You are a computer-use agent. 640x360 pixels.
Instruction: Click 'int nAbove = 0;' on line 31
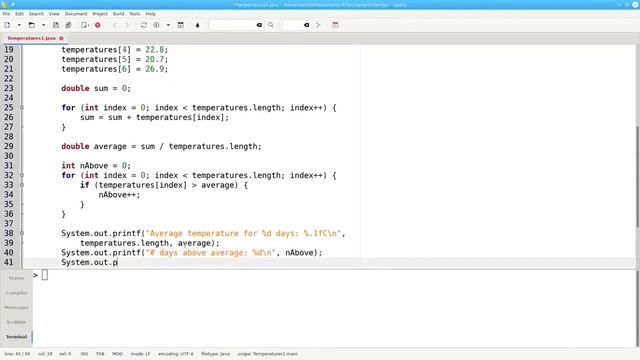click(x=96, y=166)
